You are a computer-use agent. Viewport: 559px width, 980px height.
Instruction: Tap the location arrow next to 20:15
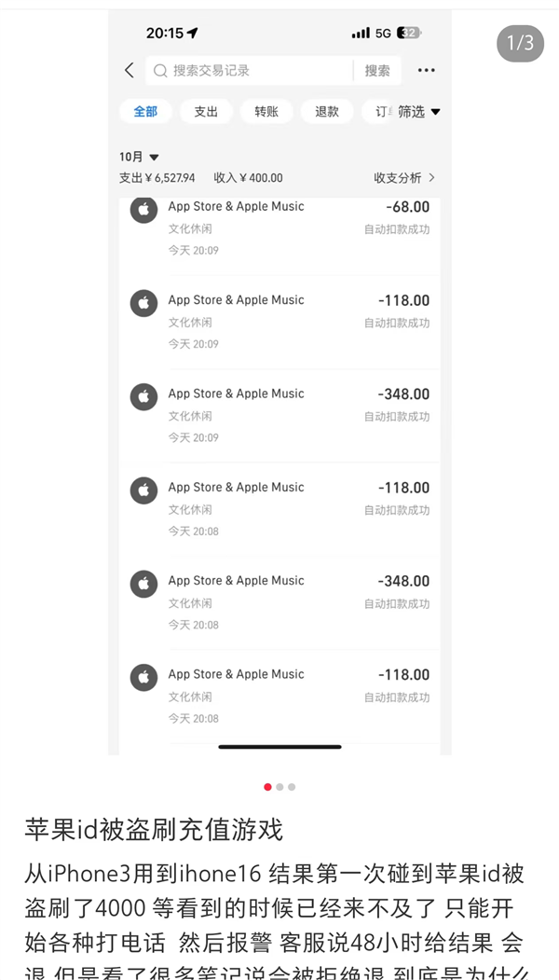click(193, 32)
